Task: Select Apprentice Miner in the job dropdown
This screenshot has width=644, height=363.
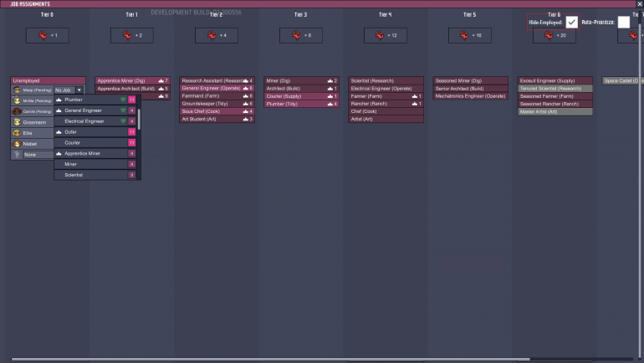Action: pyautogui.click(x=82, y=154)
